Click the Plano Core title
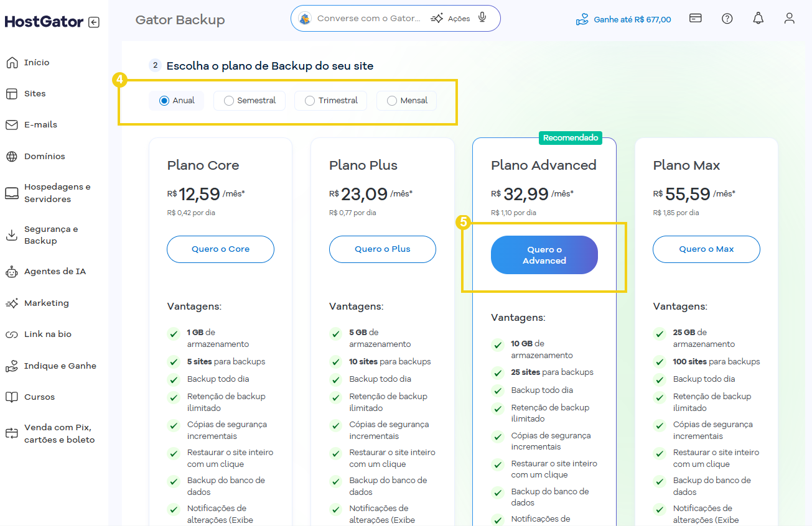 tap(203, 165)
